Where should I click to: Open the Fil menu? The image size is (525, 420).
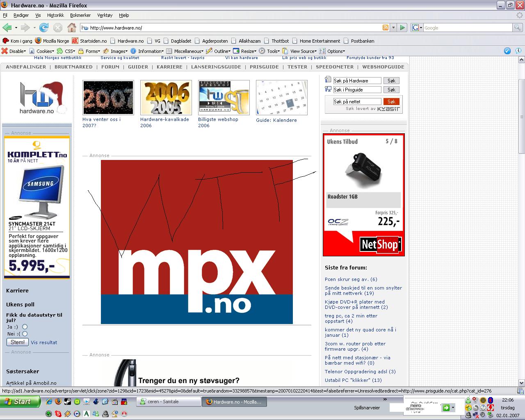click(x=5, y=15)
